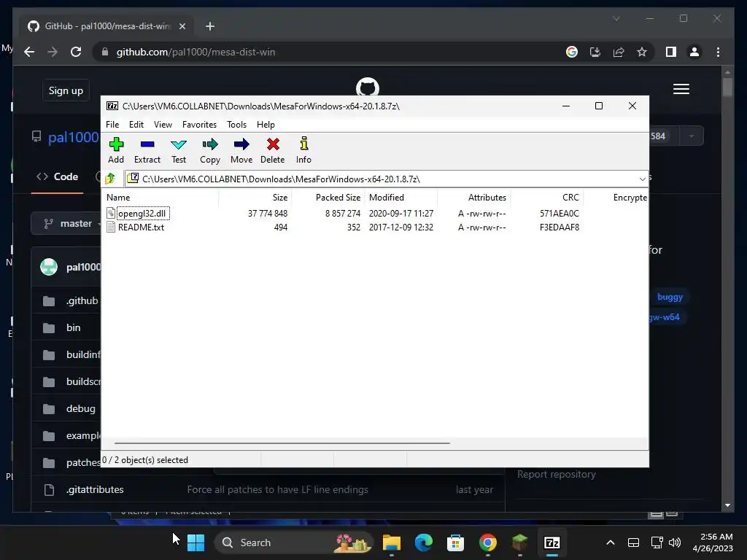Go up one folder level arrow

[110, 179]
